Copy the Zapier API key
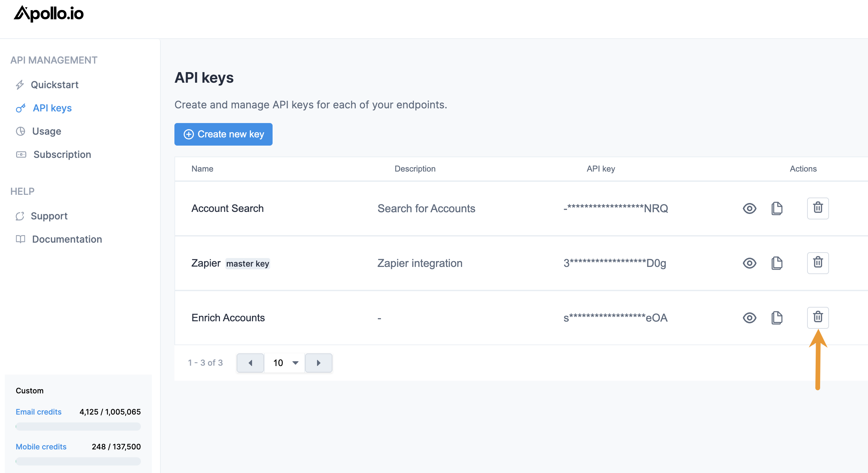Viewport: 868px width, 473px height. 777,263
